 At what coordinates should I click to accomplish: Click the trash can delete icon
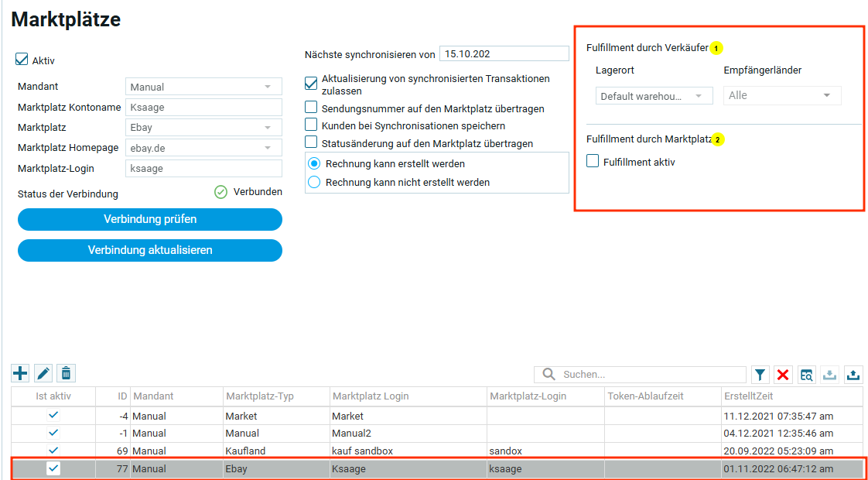pos(67,374)
